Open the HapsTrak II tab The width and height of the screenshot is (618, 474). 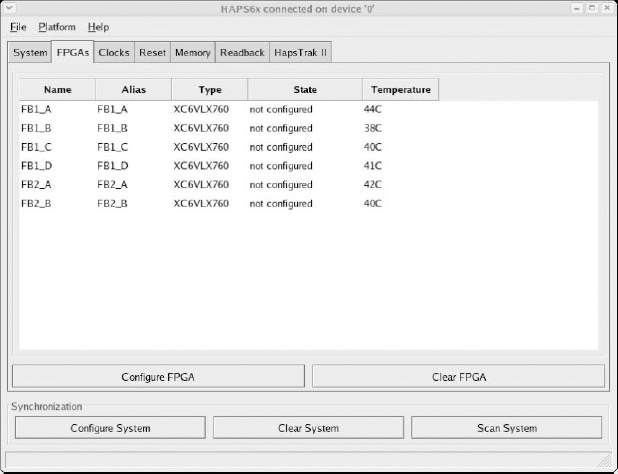(300, 52)
